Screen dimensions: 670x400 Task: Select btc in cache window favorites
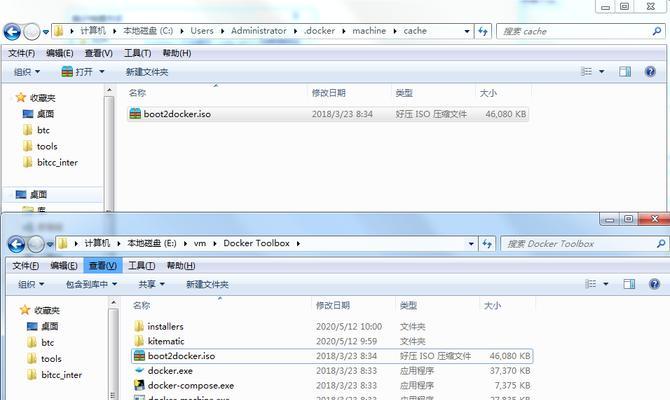coord(43,130)
